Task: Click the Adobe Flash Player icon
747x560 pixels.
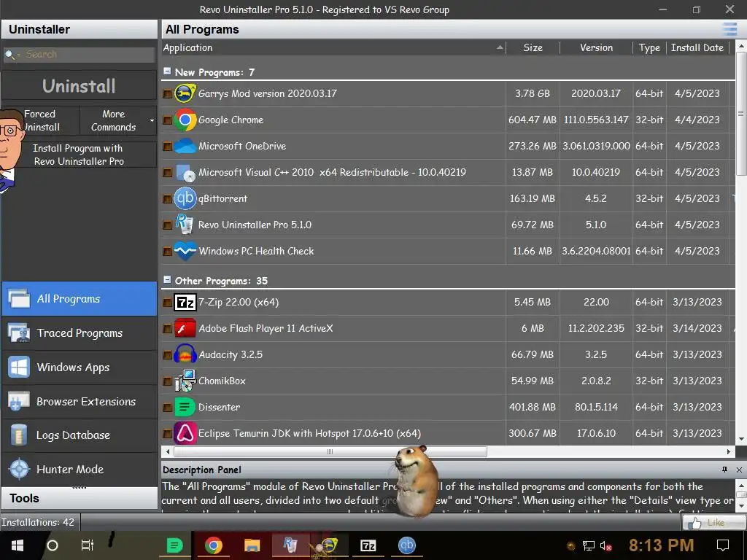Action: (x=185, y=328)
